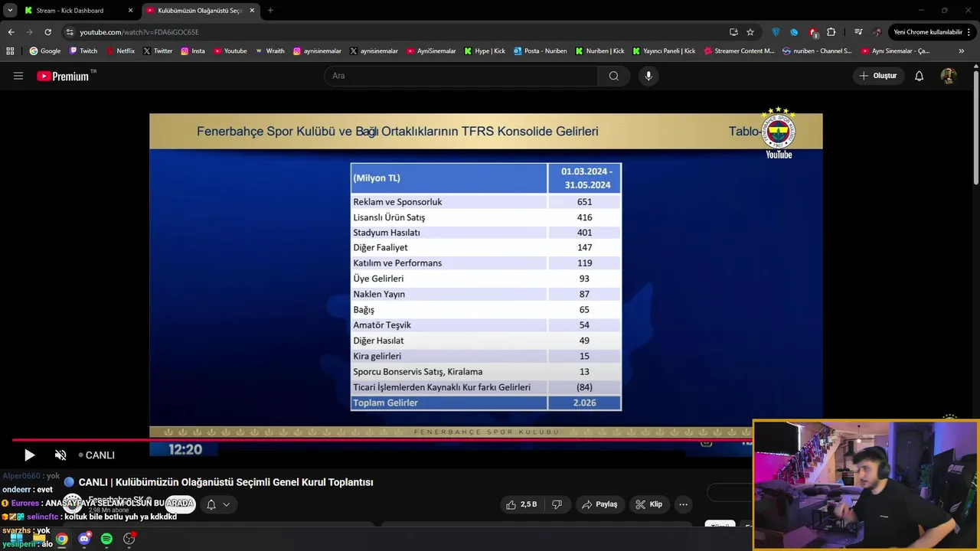Open Chrome apps grid shortcut

coord(10,51)
